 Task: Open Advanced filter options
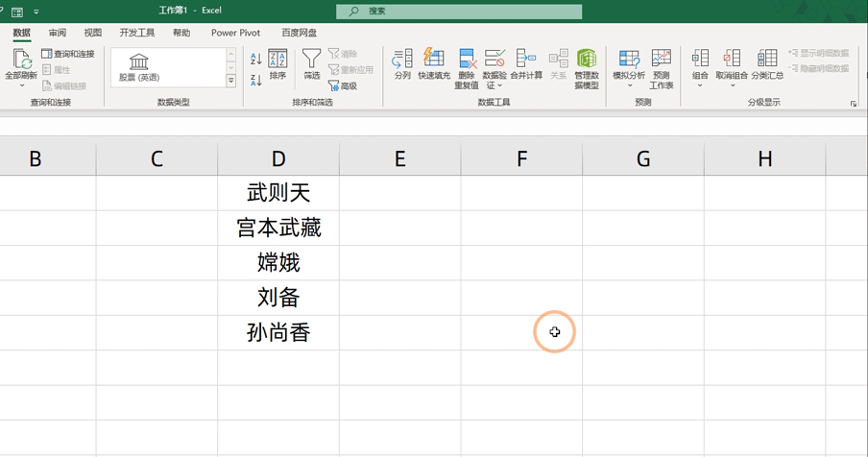pyautogui.click(x=343, y=85)
